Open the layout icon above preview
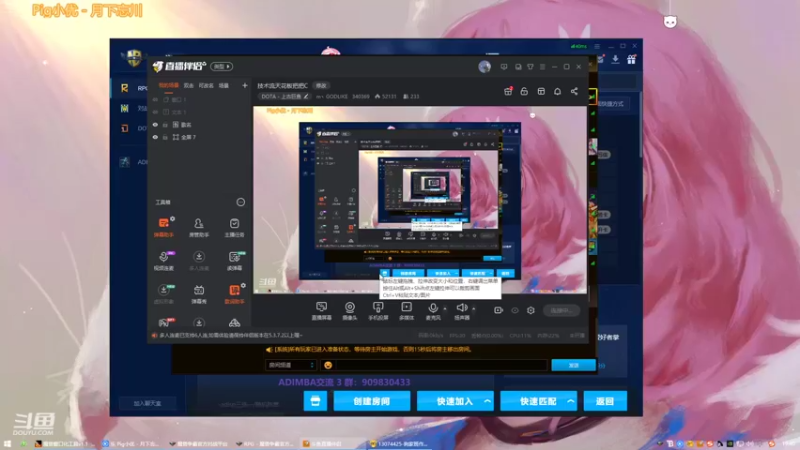Screen dimensions: 800x450 point(541,91)
